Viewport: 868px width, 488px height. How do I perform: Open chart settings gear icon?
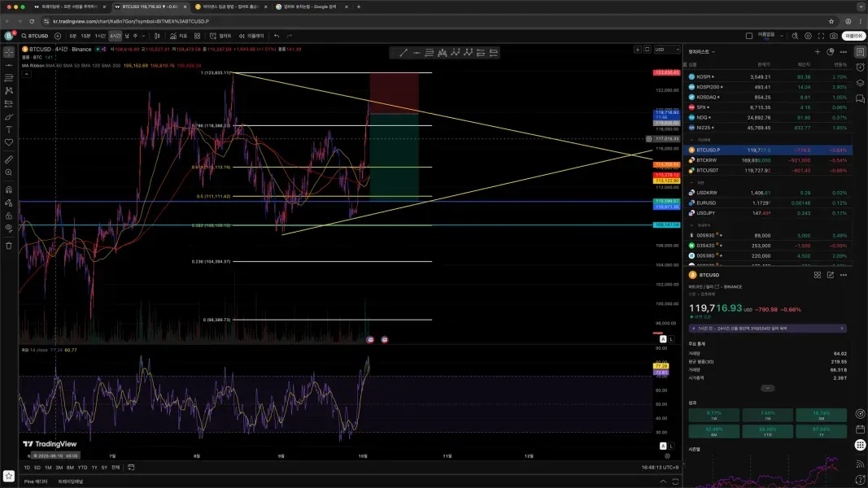point(805,36)
